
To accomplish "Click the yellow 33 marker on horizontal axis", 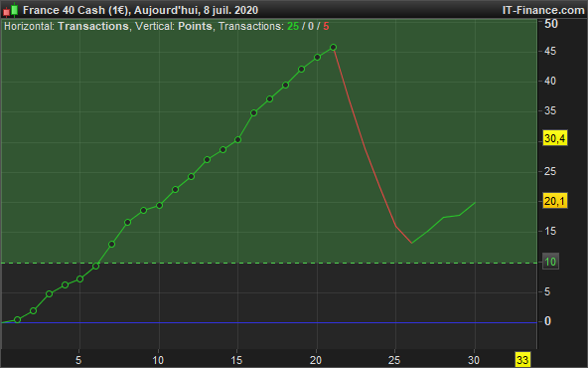I will (522, 360).
